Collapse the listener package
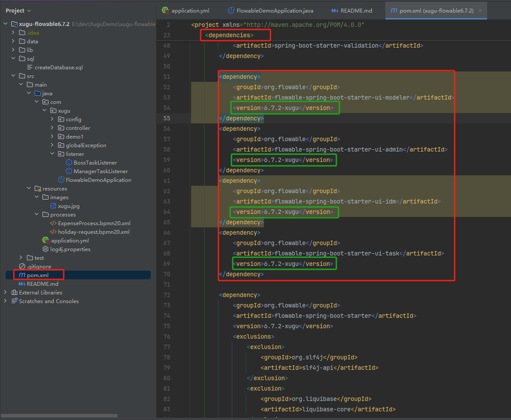 [52, 154]
